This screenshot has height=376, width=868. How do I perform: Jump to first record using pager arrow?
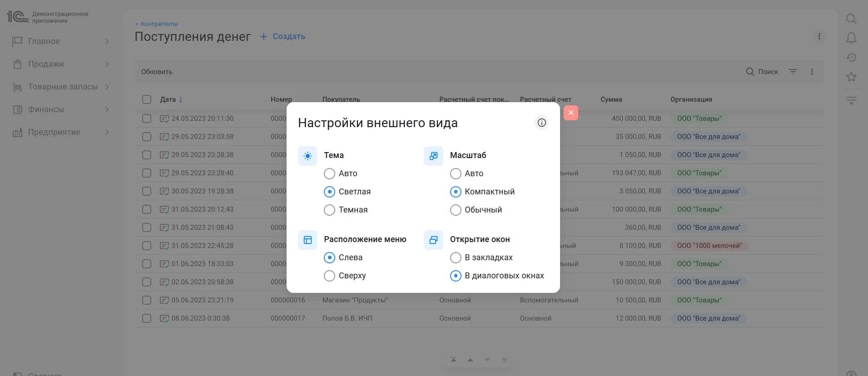click(453, 360)
